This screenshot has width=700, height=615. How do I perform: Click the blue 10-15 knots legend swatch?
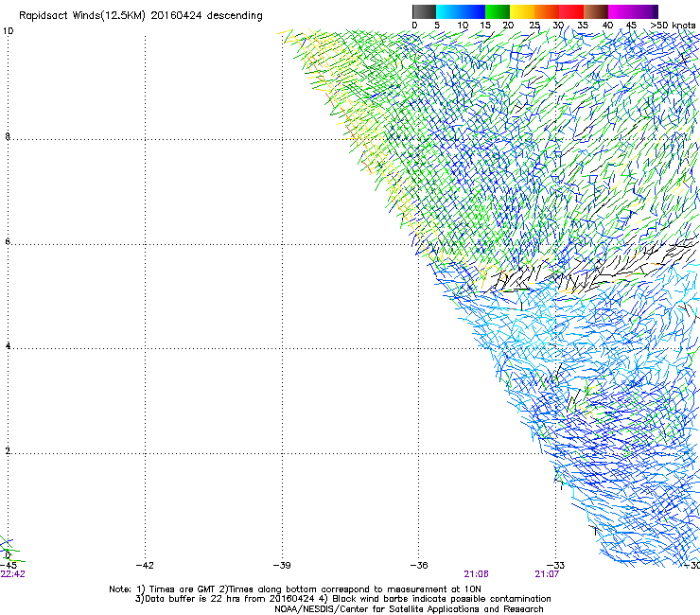click(473, 11)
